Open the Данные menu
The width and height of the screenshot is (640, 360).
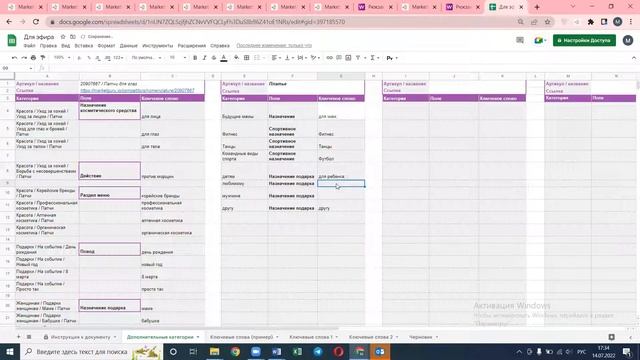coord(129,46)
